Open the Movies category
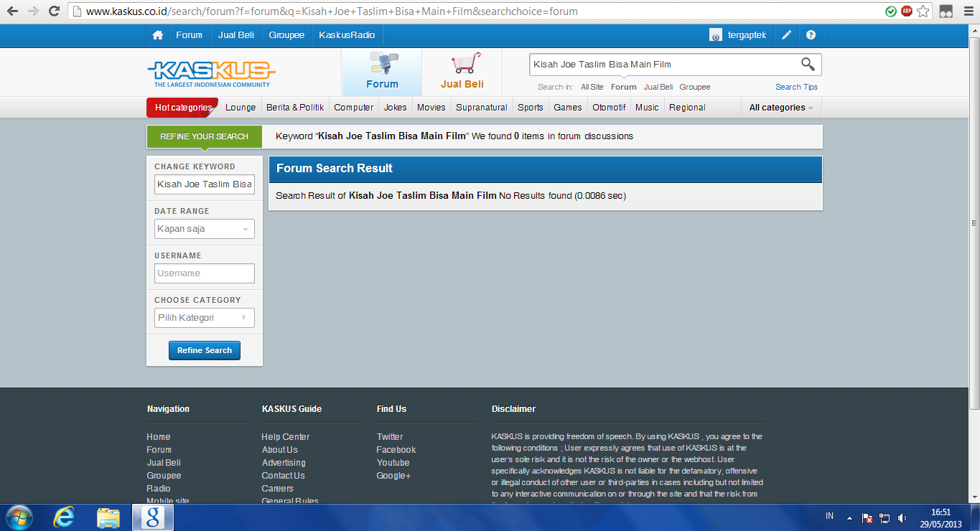The image size is (980, 531). pos(431,108)
